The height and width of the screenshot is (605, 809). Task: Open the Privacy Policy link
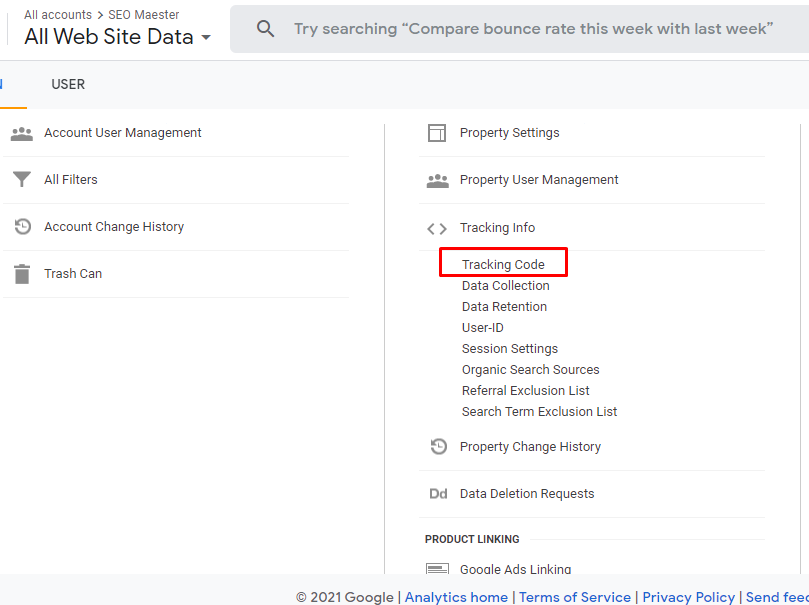point(688,597)
